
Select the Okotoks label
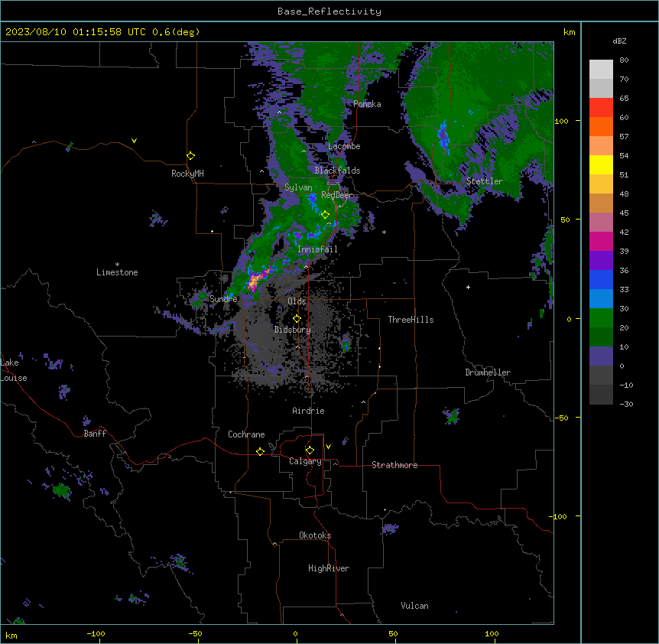pos(315,535)
